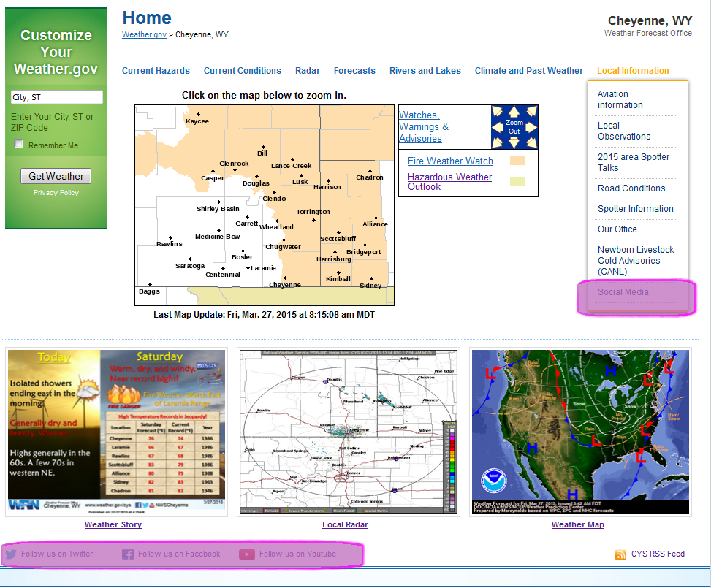Click the YouTube play icon
The image size is (711, 588).
pos(247,554)
